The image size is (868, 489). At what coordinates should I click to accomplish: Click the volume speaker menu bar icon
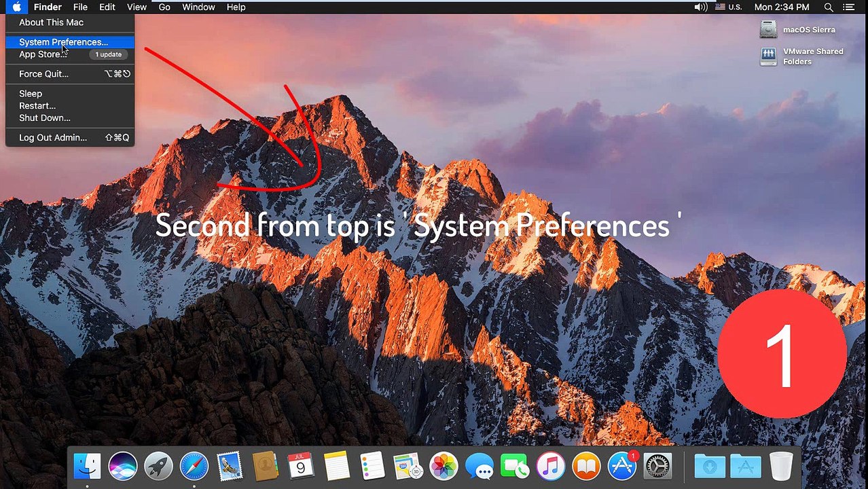pos(701,7)
